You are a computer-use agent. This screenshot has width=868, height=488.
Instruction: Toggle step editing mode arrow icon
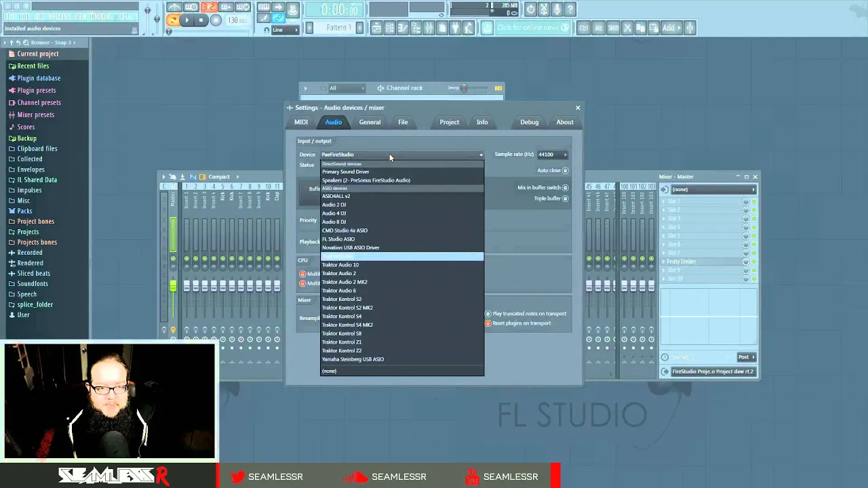tap(279, 7)
